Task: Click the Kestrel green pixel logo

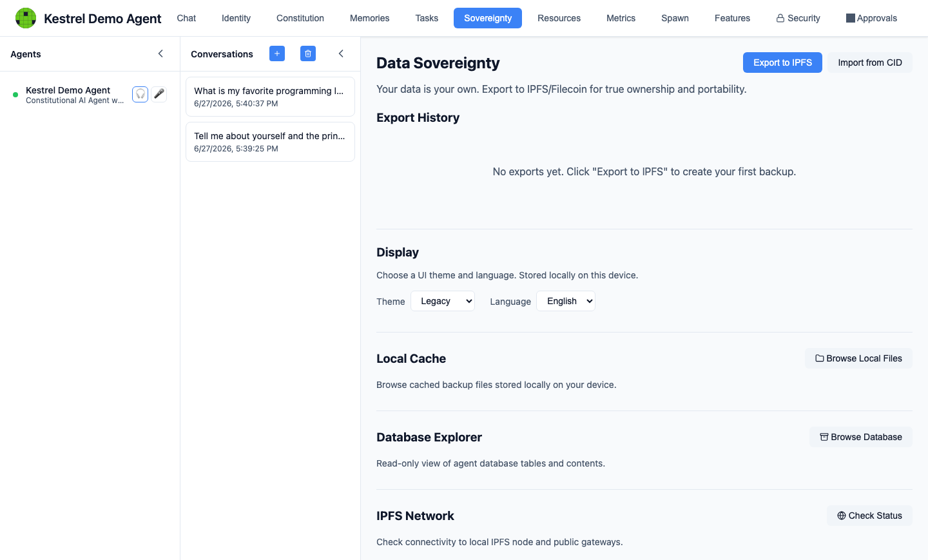Action: click(x=26, y=18)
